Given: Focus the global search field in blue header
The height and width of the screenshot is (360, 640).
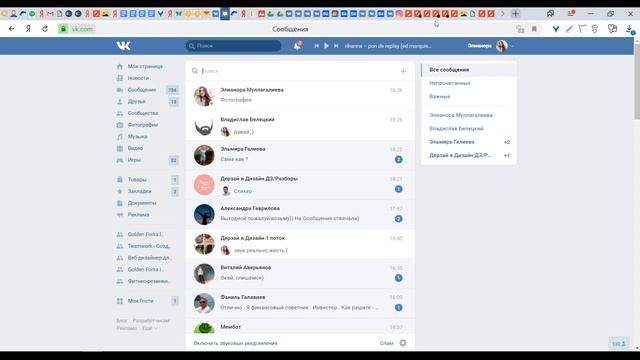Looking at the screenshot, I should tap(233, 46).
